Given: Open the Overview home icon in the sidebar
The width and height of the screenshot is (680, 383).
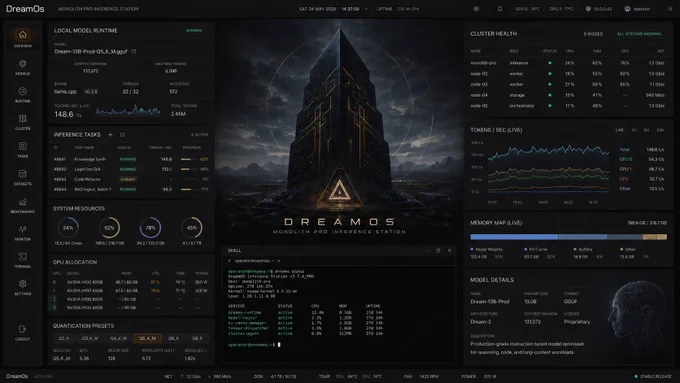Looking at the screenshot, I should (23, 34).
